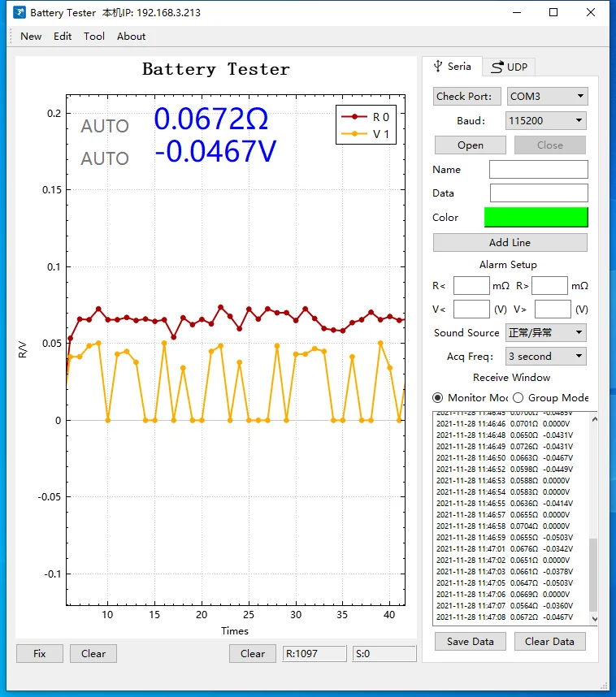Open the Tool menu
Image resolution: width=616 pixels, height=697 pixels.
(x=94, y=37)
